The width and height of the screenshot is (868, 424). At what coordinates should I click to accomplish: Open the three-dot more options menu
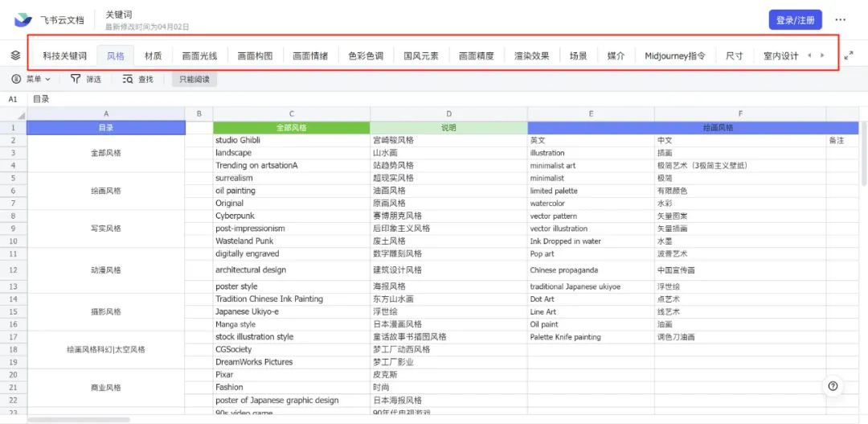tap(841, 20)
